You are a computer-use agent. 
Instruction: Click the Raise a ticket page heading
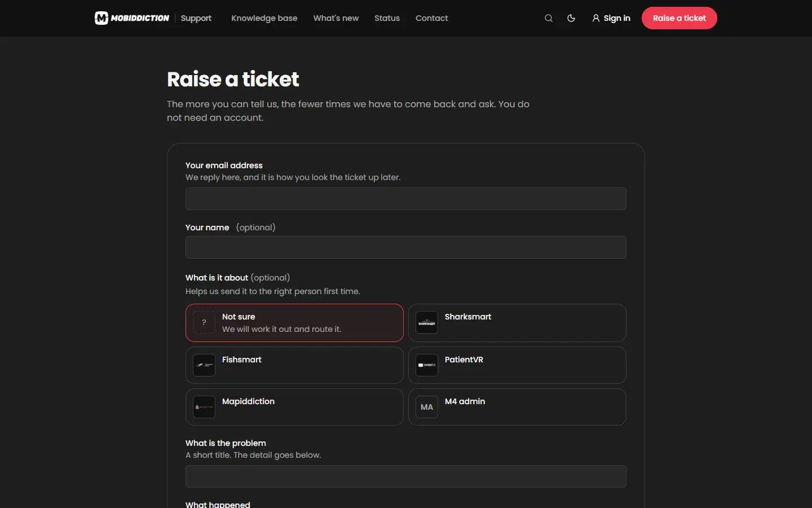tap(233, 79)
